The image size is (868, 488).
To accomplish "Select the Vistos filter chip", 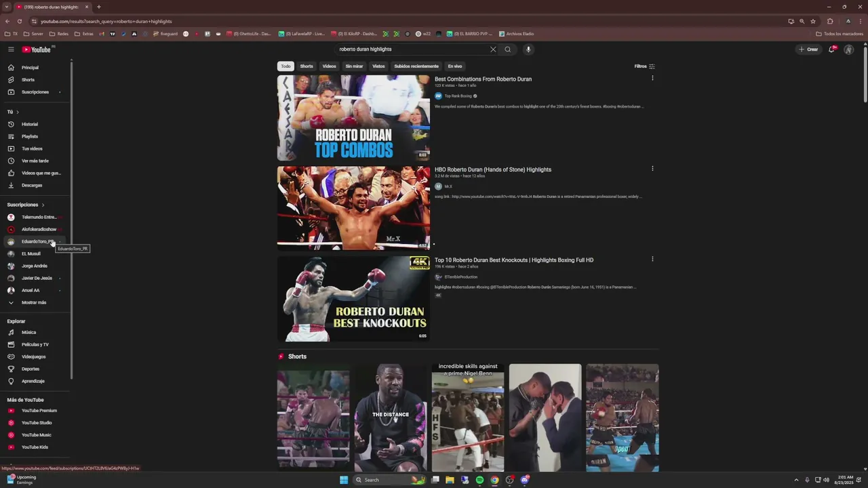I will pos(378,66).
